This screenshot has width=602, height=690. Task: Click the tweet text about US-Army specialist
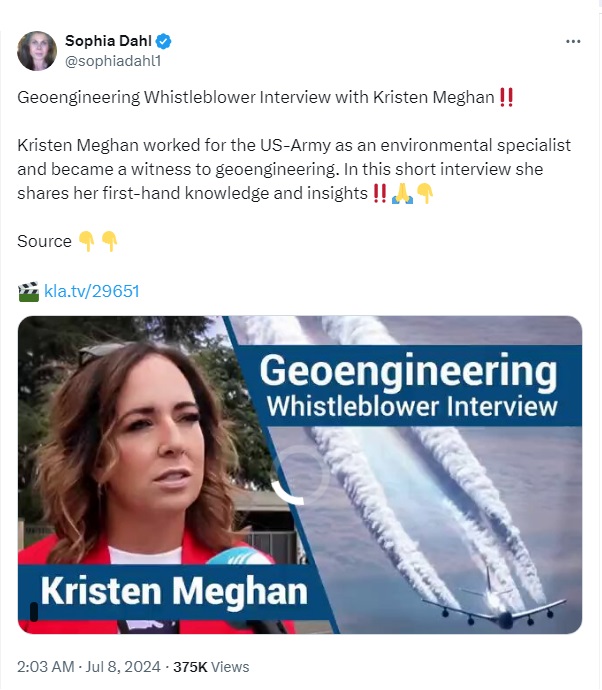pyautogui.click(x=294, y=169)
